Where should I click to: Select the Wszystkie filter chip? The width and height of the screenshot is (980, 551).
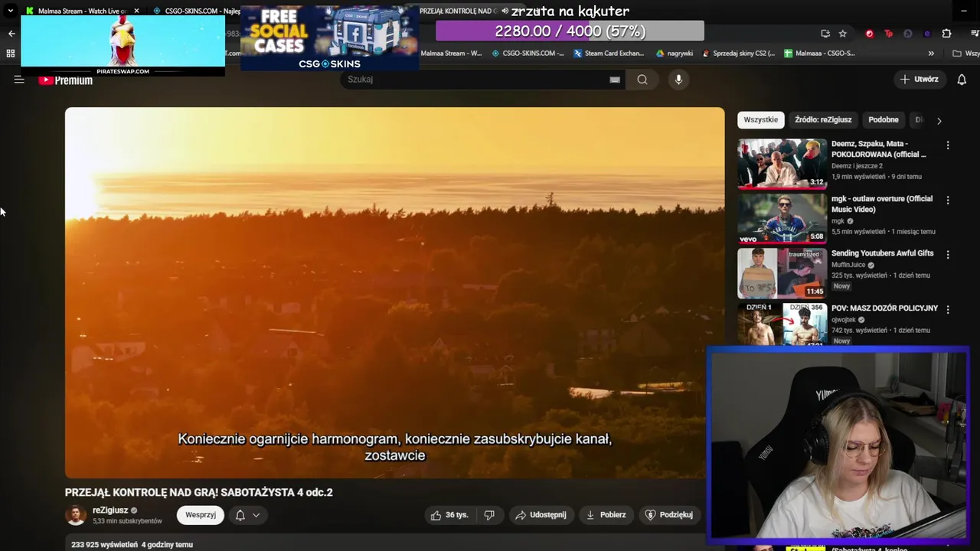coord(760,119)
